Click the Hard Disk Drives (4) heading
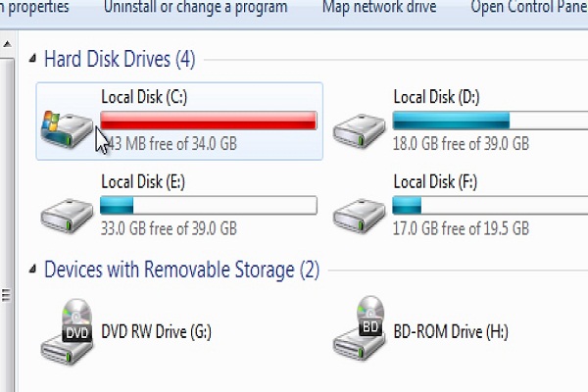The height and width of the screenshot is (392, 588). (120, 59)
